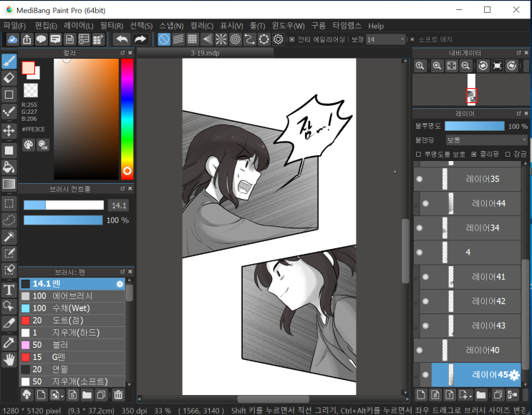Viewport: 532px width, 415px height.
Task: Create a new layer folder
Action: click(x=480, y=395)
